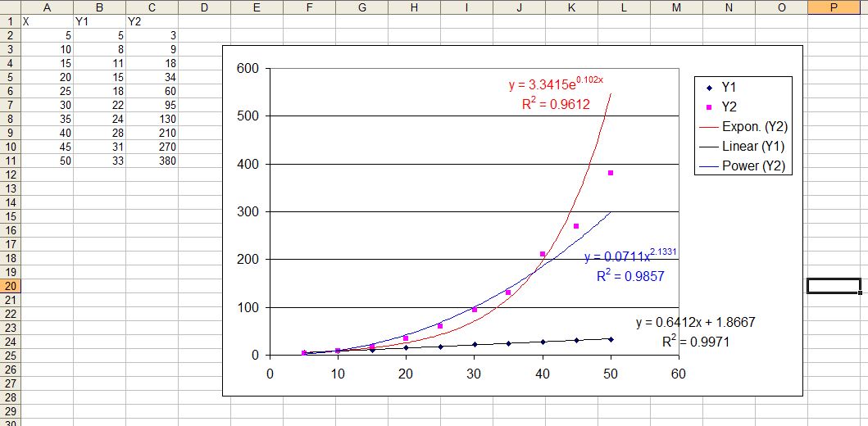This screenshot has width=868, height=426.
Task: Select column D header
Action: (x=205, y=7)
